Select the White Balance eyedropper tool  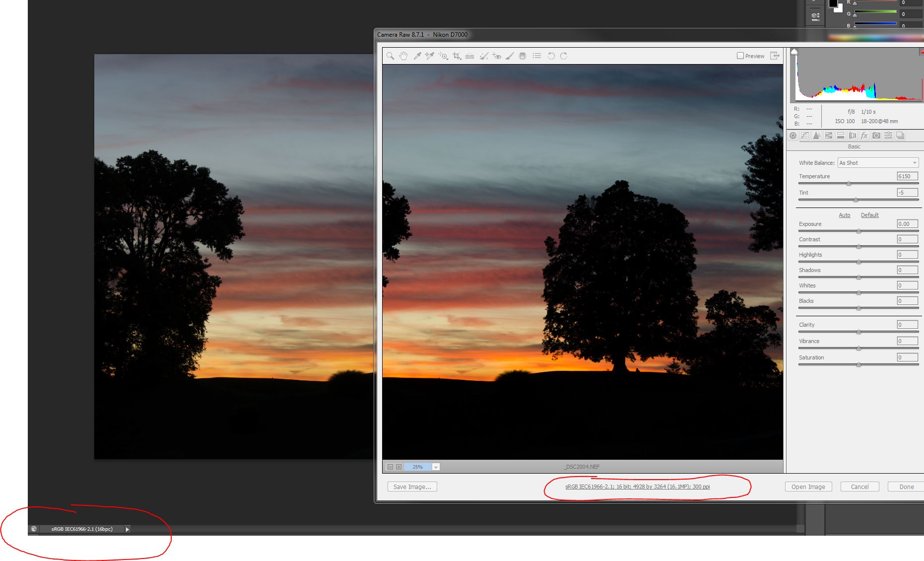(417, 56)
